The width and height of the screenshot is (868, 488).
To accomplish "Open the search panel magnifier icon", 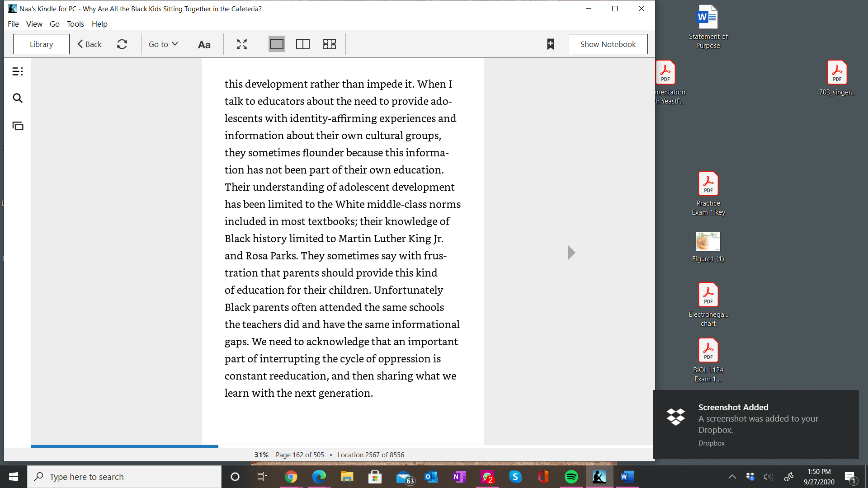I will pos(18,98).
